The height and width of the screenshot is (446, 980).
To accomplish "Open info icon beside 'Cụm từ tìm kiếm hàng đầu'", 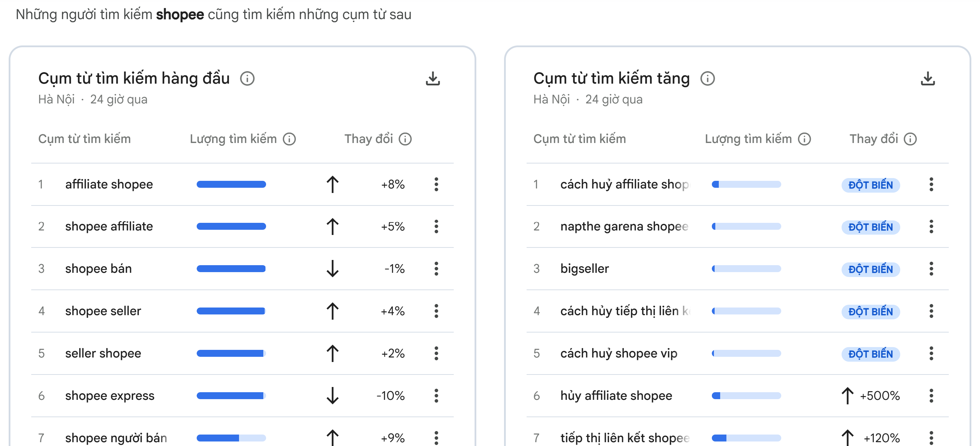I will coord(247,79).
